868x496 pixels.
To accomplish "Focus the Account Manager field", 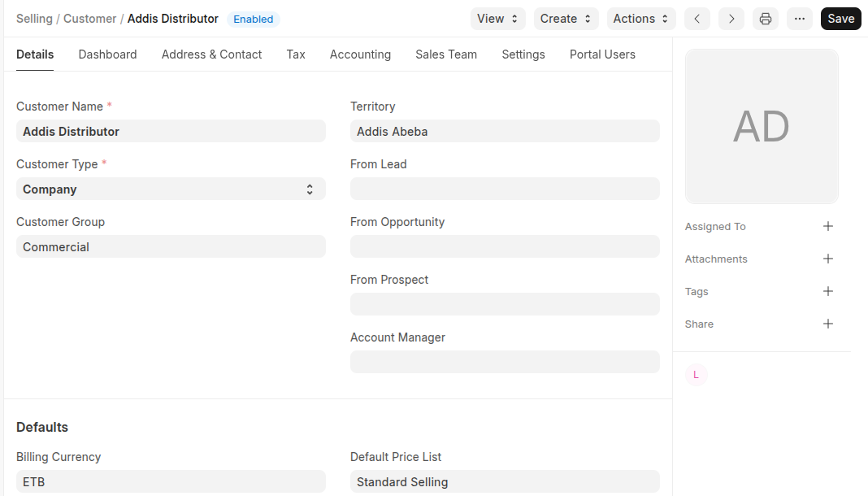I will pos(505,362).
